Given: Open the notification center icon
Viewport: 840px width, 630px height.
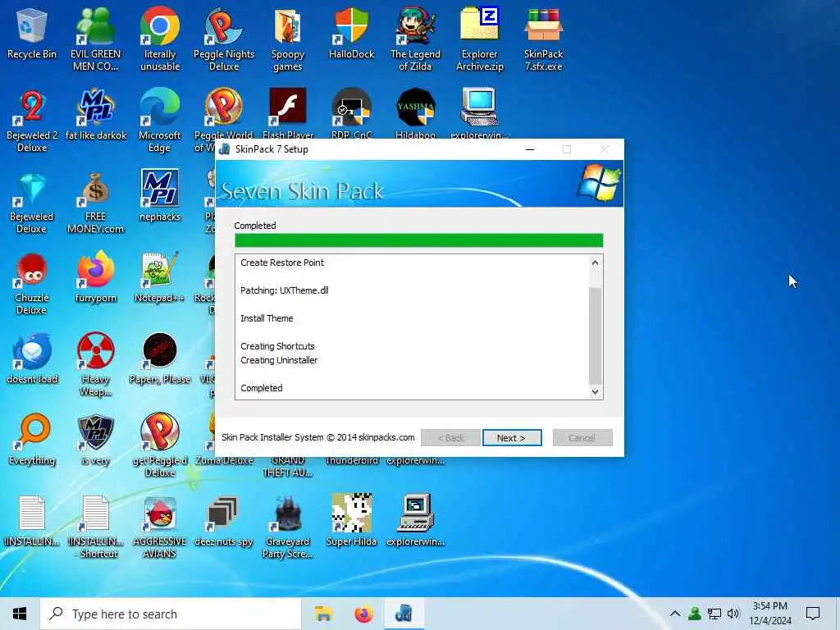Looking at the screenshot, I should click(x=813, y=614).
